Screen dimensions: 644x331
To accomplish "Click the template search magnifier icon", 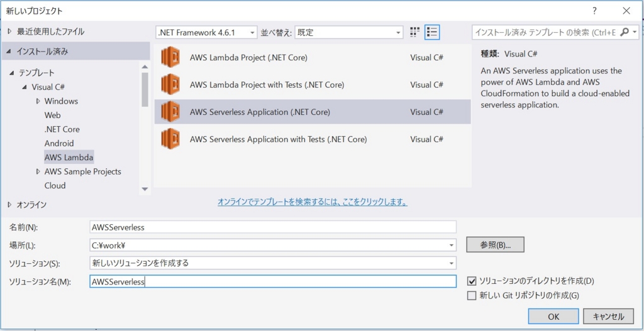I will coord(624,32).
